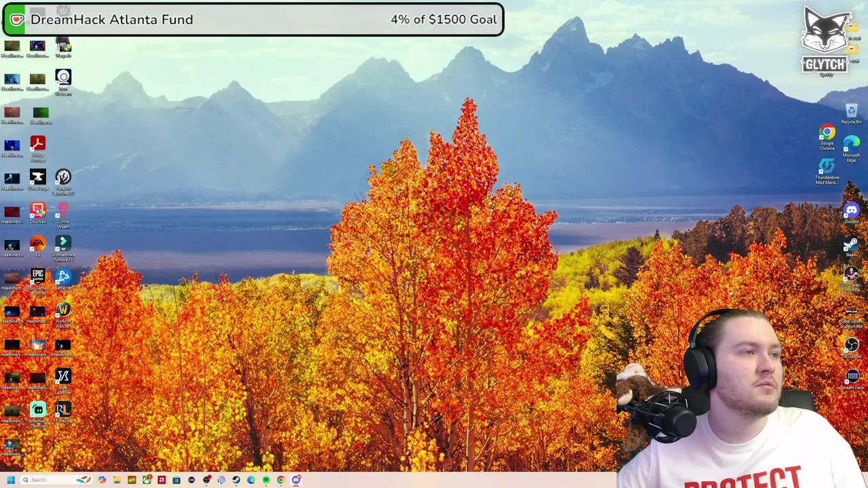Open Google Chrome desktop shortcut

(827, 138)
